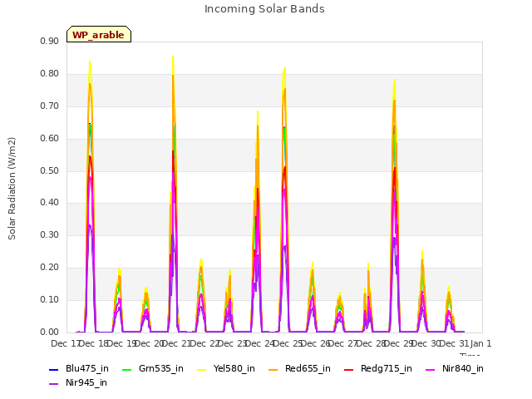Select the Blu475_in legend label

click(87, 369)
